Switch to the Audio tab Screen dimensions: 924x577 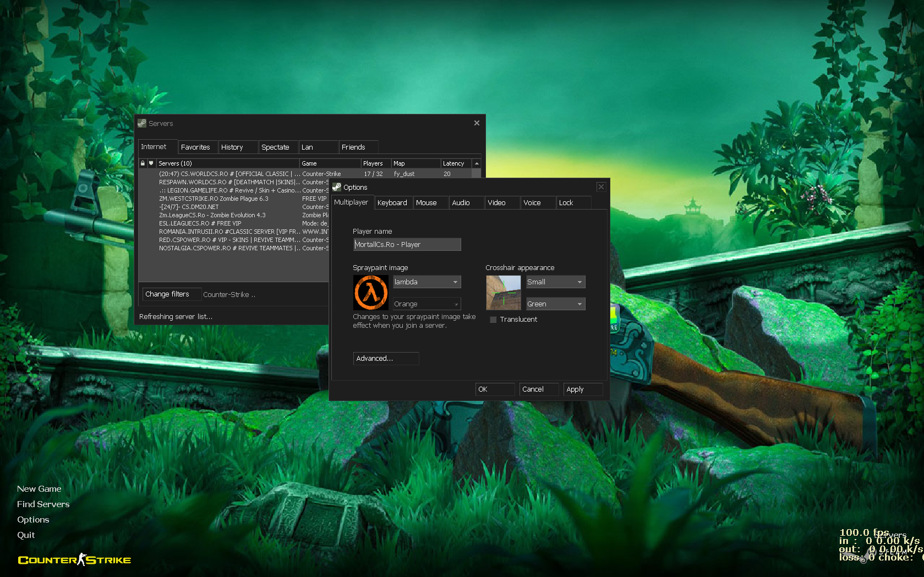pyautogui.click(x=466, y=202)
